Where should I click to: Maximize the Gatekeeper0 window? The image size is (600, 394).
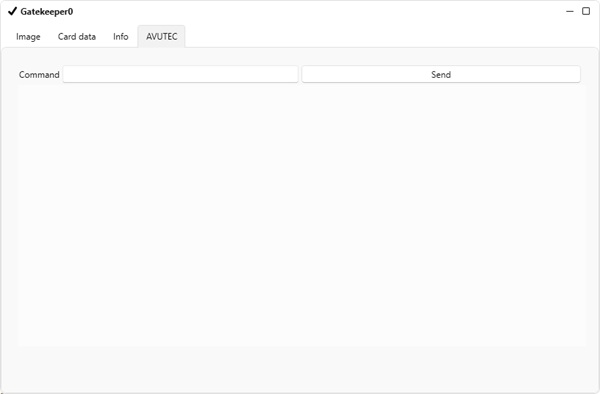[x=586, y=11]
